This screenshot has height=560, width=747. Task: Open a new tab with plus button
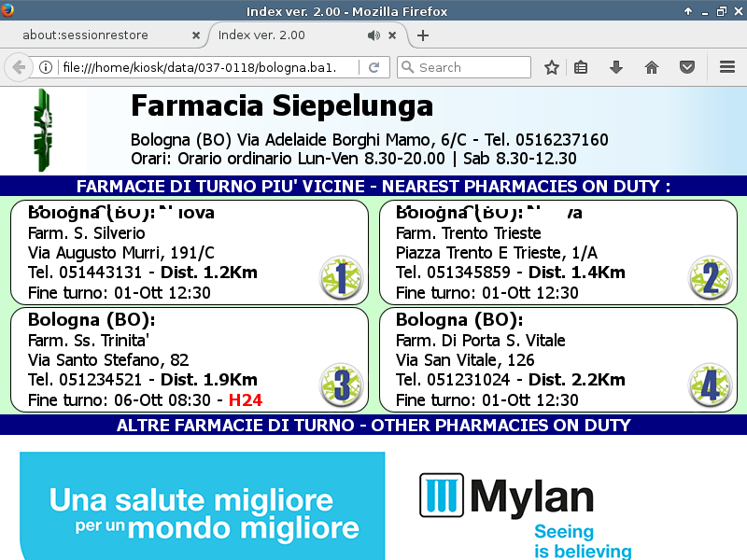click(x=423, y=35)
